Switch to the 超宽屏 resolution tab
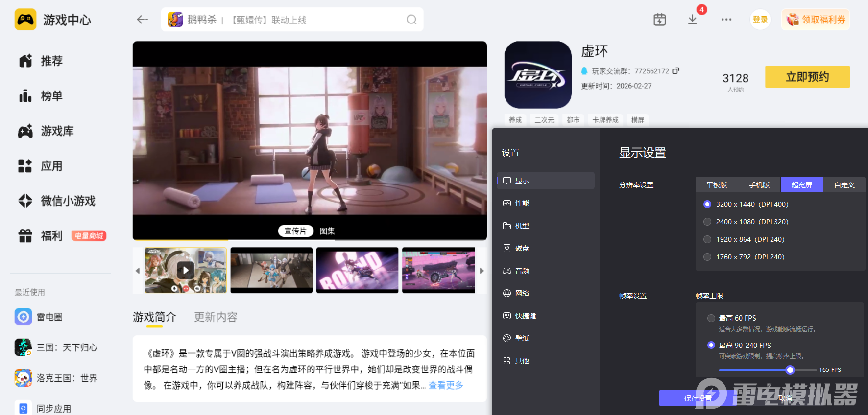Image resolution: width=868 pixels, height=415 pixels. [802, 185]
